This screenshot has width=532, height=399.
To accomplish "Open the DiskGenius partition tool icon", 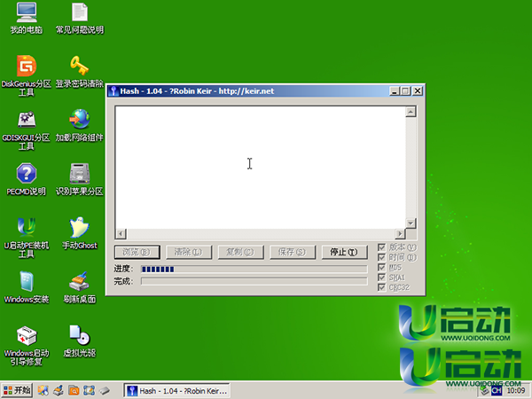I will point(27,66).
